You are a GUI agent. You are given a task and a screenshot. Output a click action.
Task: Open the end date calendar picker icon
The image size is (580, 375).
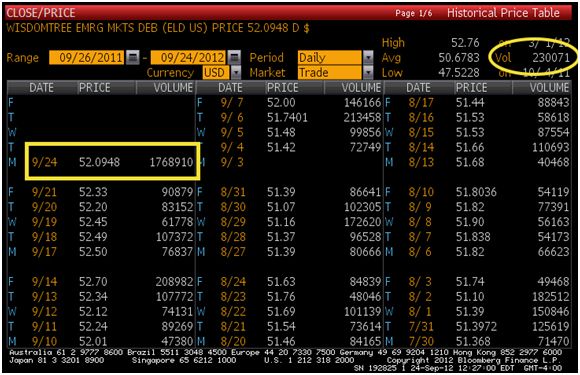click(234, 57)
